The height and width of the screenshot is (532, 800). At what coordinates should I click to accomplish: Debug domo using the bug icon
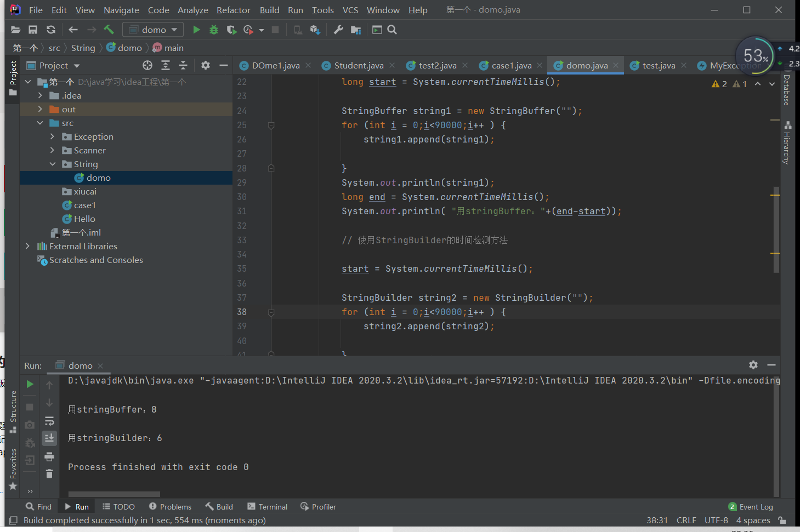(x=214, y=30)
